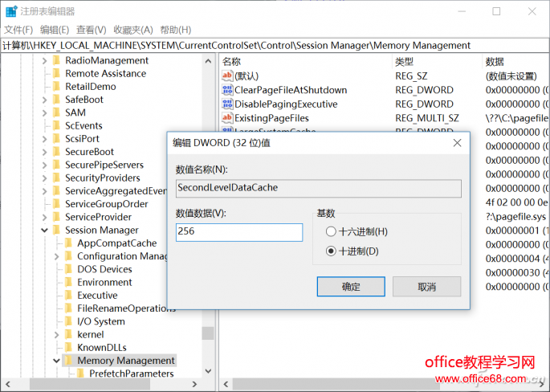Viewport: 550px width, 392px height.
Task: Select the 十进制(D) decimal radio button
Action: (x=331, y=251)
